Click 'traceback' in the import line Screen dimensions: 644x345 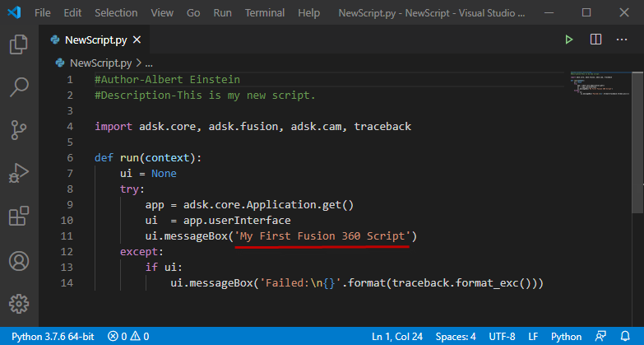pos(382,127)
